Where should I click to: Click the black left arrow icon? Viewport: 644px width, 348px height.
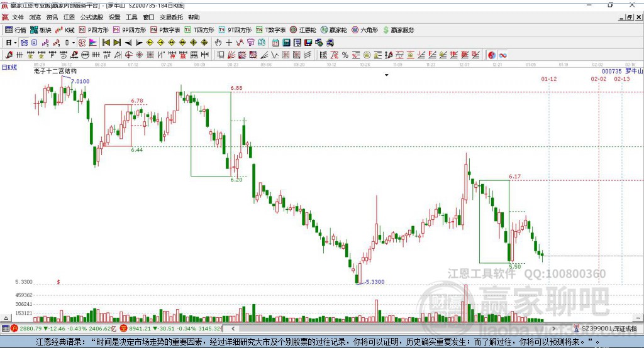click(128, 43)
